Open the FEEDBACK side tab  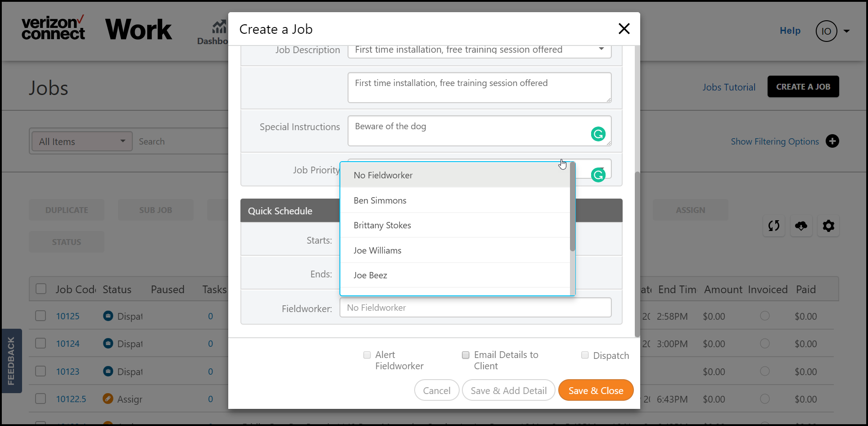pos(11,361)
